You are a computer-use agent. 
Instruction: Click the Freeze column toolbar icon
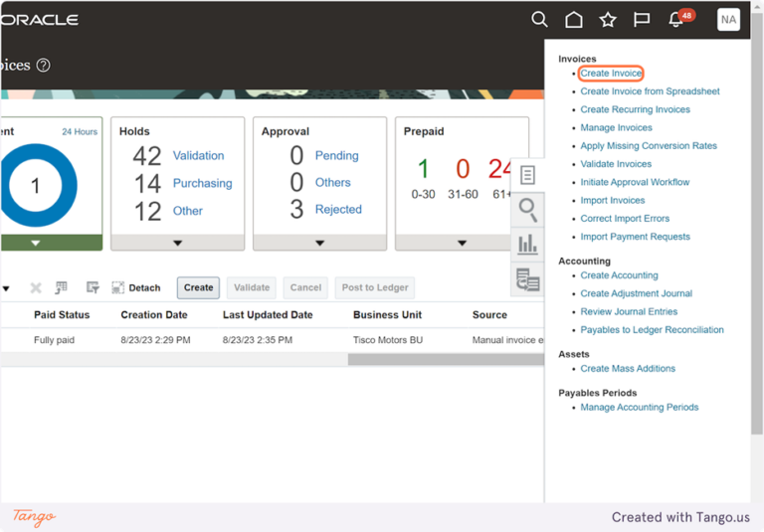[61, 287]
